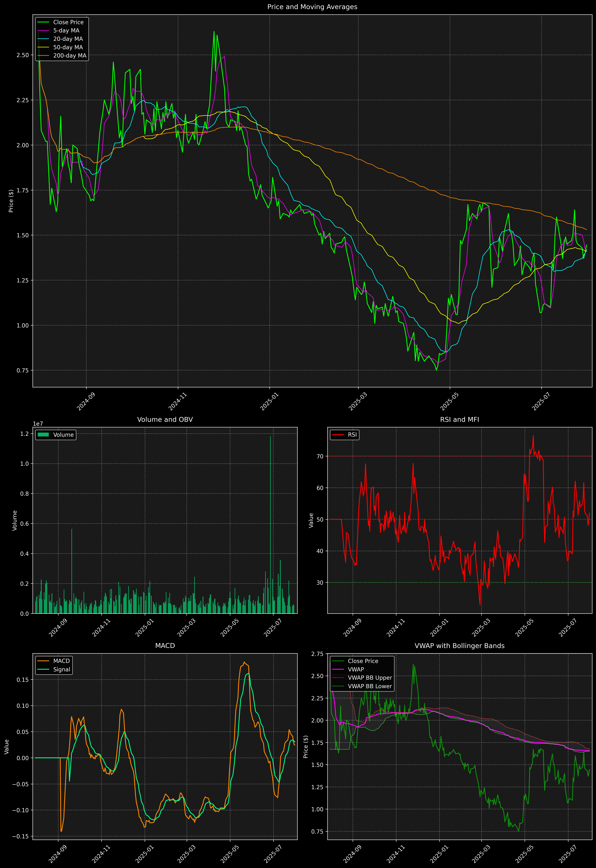Select the 'RSI' legend entry
The image size is (596, 868).
[x=352, y=435]
